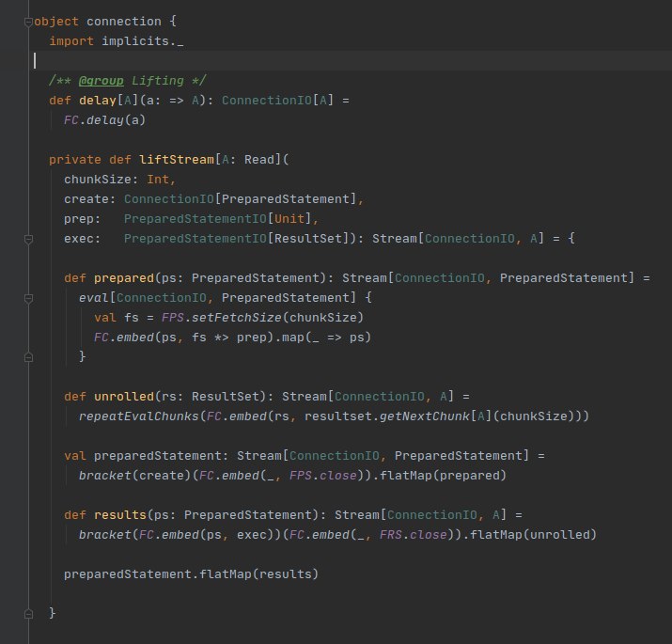672x644 pixels.
Task: Click 'preparedStatement' val name in its declaration
Action: tap(158, 455)
